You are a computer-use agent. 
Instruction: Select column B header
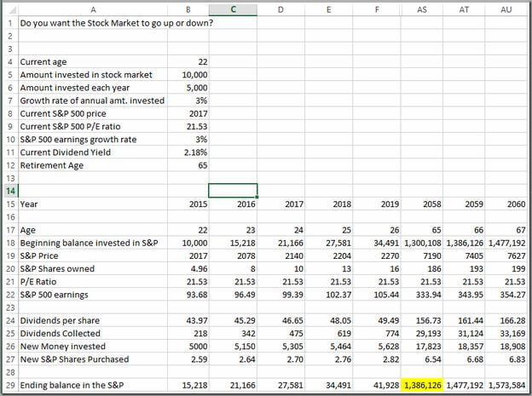point(188,9)
